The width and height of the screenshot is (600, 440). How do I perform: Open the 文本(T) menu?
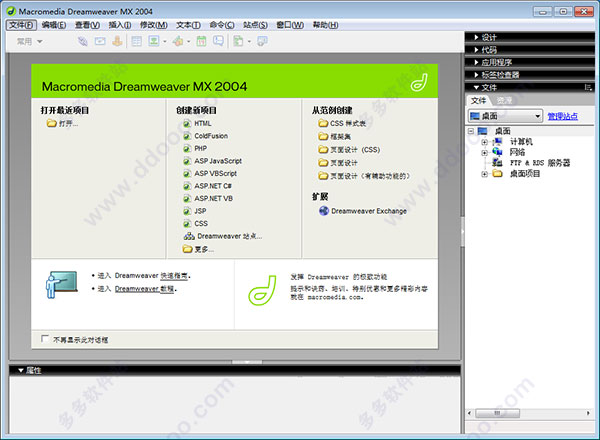188,25
